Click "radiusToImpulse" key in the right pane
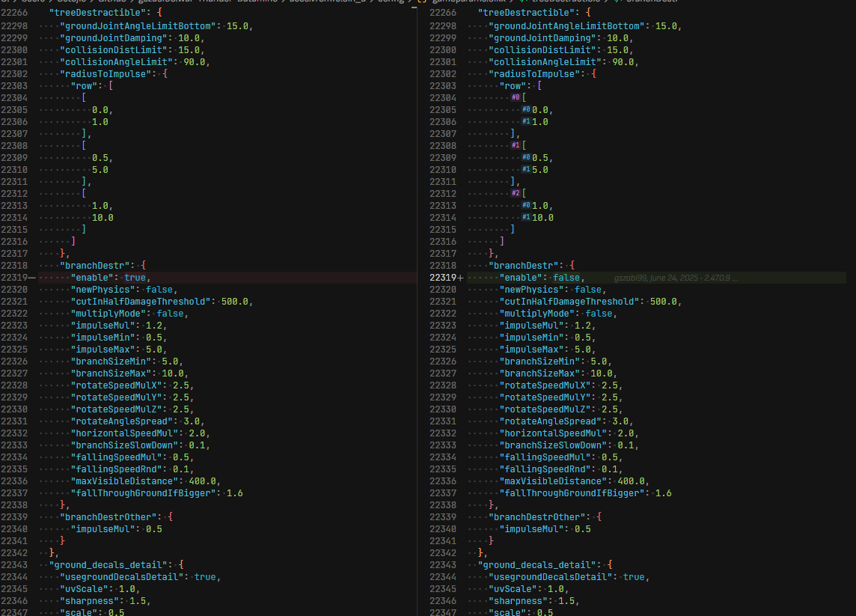856x616 pixels. click(x=534, y=73)
